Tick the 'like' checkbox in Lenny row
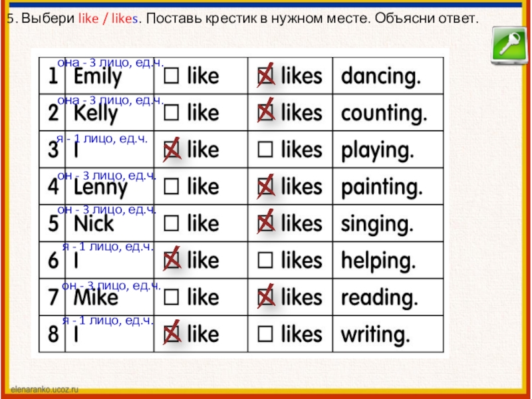Viewport: 532px width, 399px height. point(172,187)
